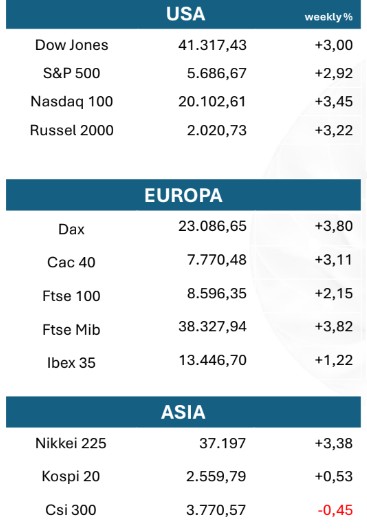Select the Ftse 100 label
The image size is (367, 530).
tap(71, 296)
